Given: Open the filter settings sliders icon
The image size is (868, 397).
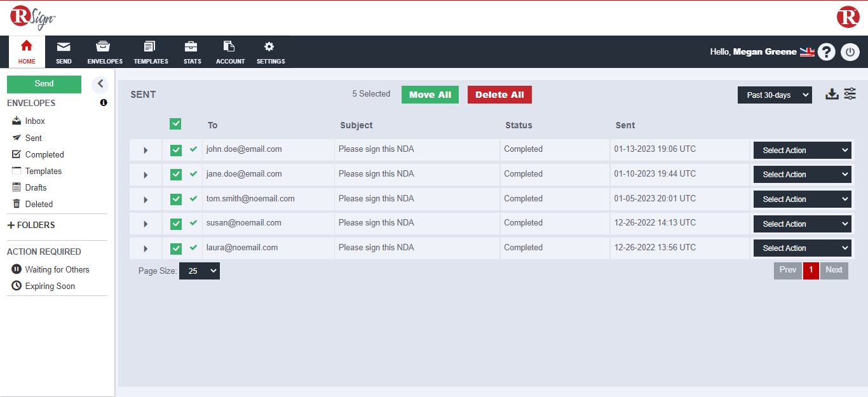Looking at the screenshot, I should click(850, 94).
